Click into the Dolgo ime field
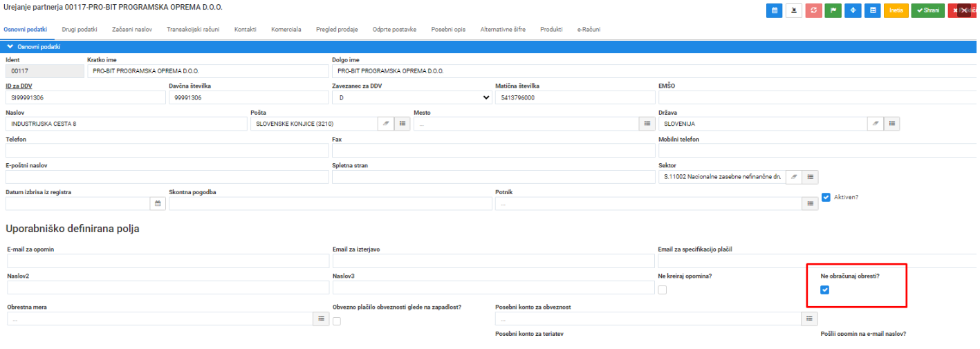This screenshot has height=349, width=980. (x=654, y=71)
